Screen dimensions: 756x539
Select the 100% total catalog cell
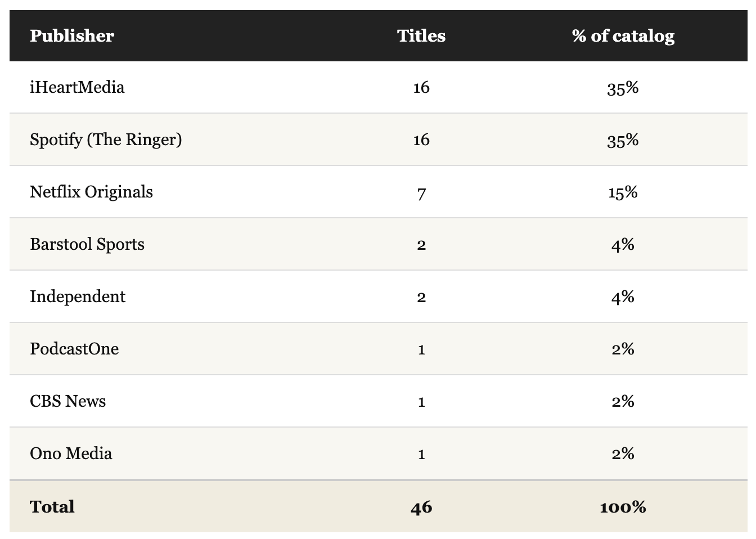tap(623, 507)
